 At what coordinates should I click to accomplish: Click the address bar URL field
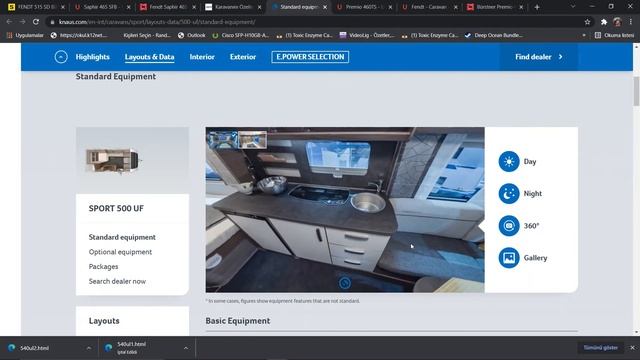(314, 22)
